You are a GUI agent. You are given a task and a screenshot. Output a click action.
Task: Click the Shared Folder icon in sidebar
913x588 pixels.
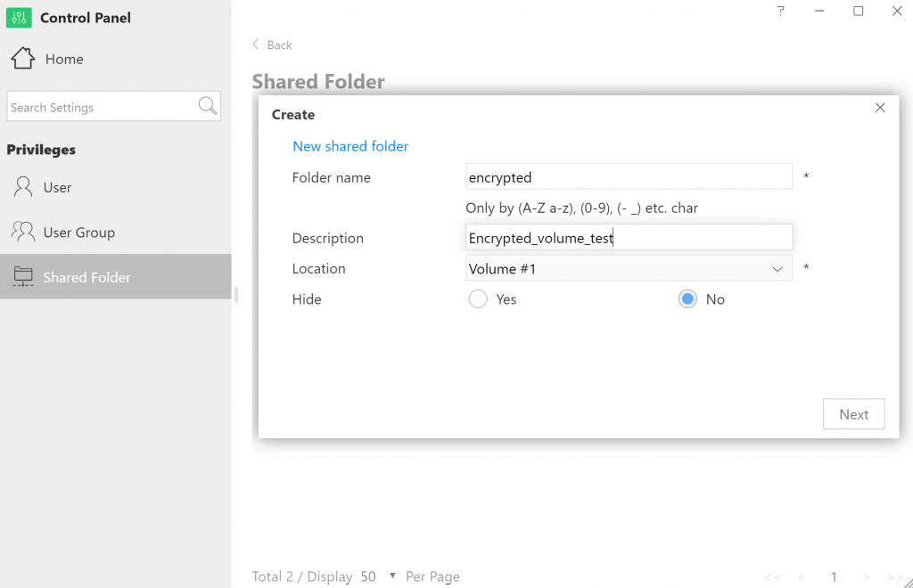[22, 277]
